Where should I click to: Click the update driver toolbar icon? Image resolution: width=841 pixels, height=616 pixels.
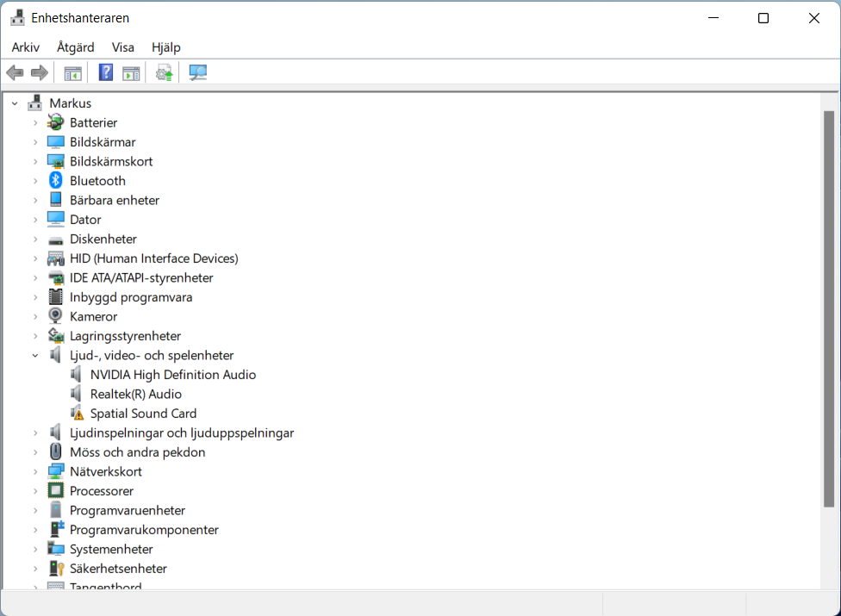pyautogui.click(x=164, y=73)
